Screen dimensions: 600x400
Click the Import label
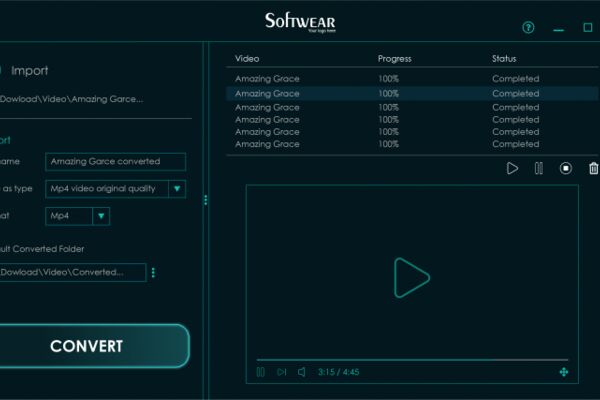(x=29, y=70)
